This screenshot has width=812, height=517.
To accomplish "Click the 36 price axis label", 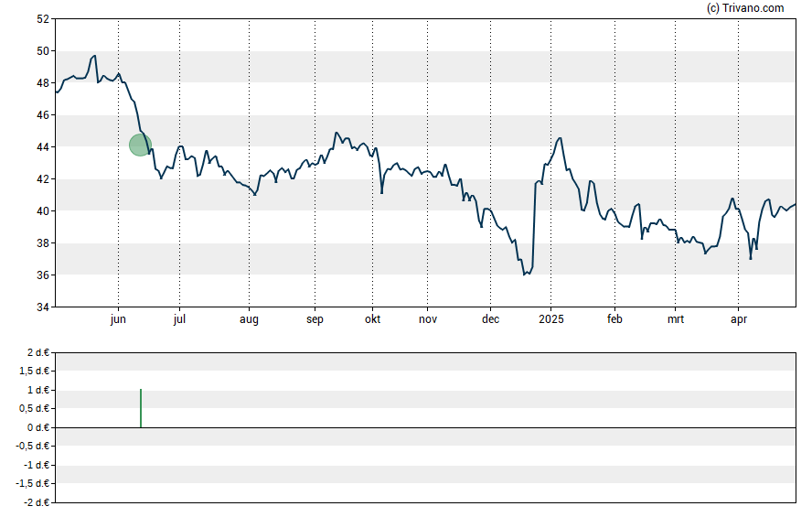I will point(43,275).
